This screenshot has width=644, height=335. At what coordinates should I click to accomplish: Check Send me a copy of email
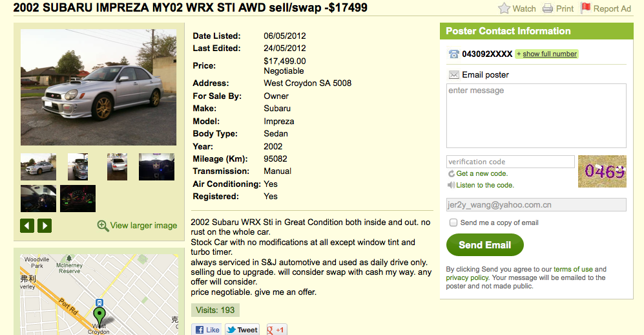tap(453, 222)
